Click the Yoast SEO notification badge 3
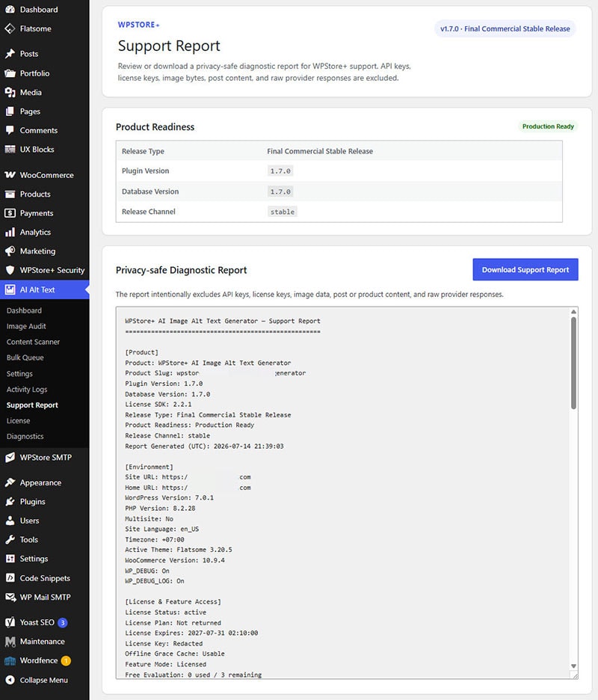This screenshot has height=700, width=598. pos(63,622)
